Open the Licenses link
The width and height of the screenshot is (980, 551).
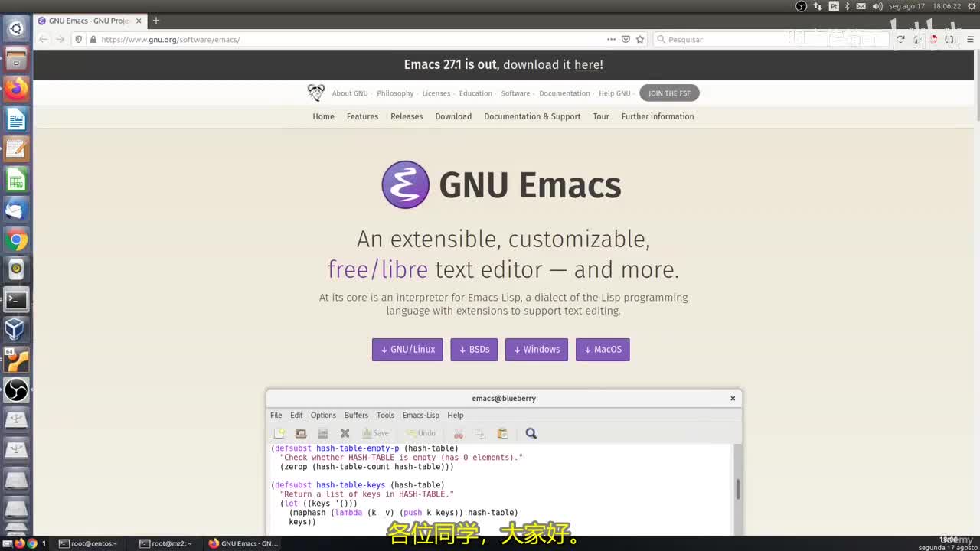[436, 93]
